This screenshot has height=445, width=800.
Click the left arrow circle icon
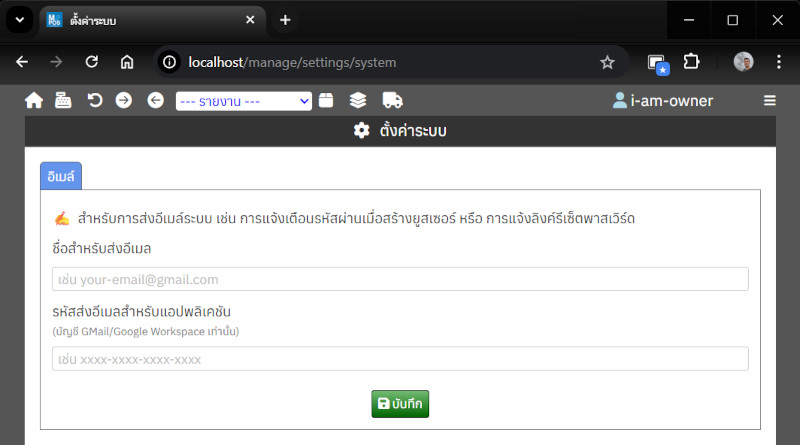[155, 100]
